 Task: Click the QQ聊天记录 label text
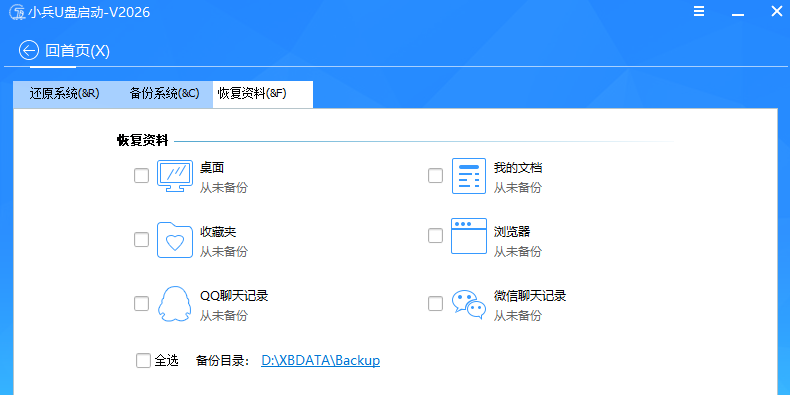[x=234, y=296]
